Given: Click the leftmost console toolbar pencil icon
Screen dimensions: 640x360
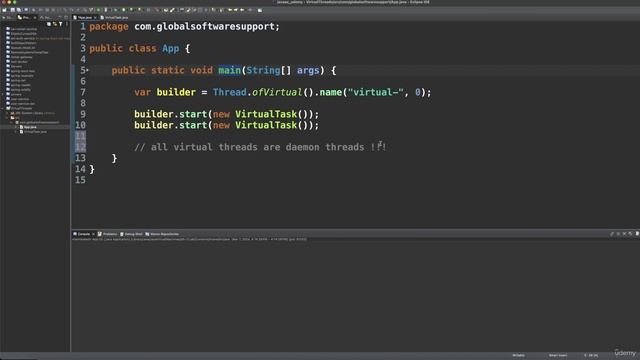Looking at the screenshot, I should (612, 234).
